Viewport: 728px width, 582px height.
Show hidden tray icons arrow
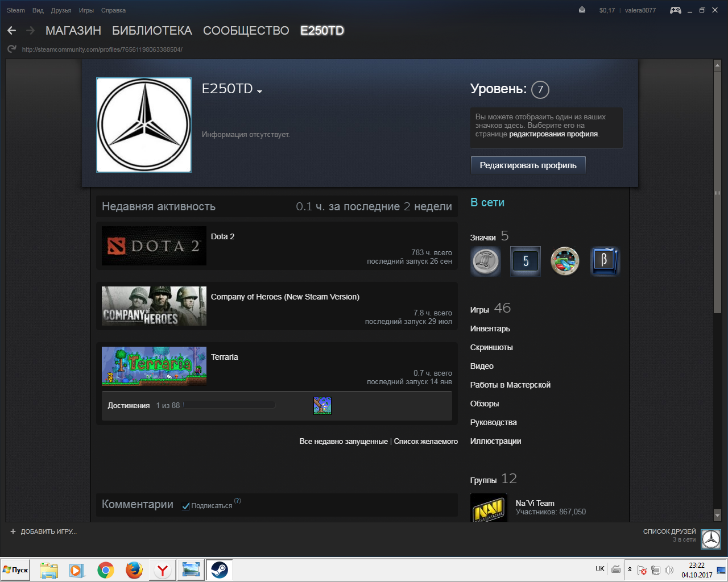coord(630,569)
